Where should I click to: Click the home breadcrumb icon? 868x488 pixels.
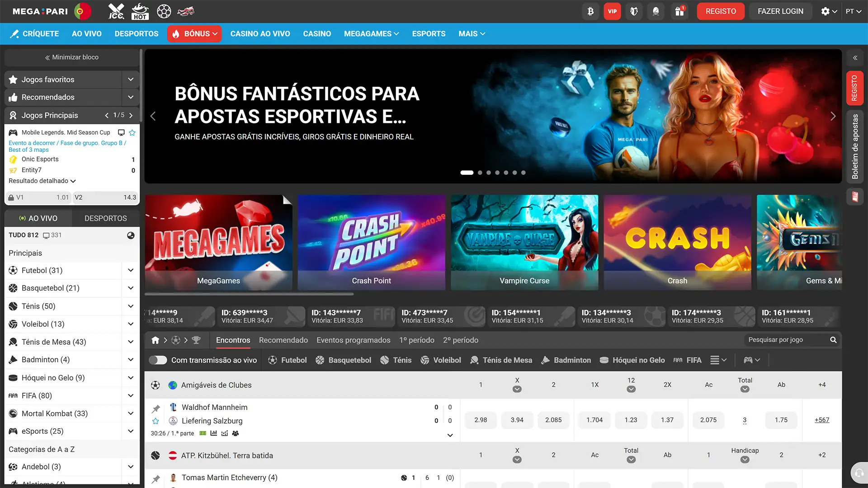coord(155,340)
